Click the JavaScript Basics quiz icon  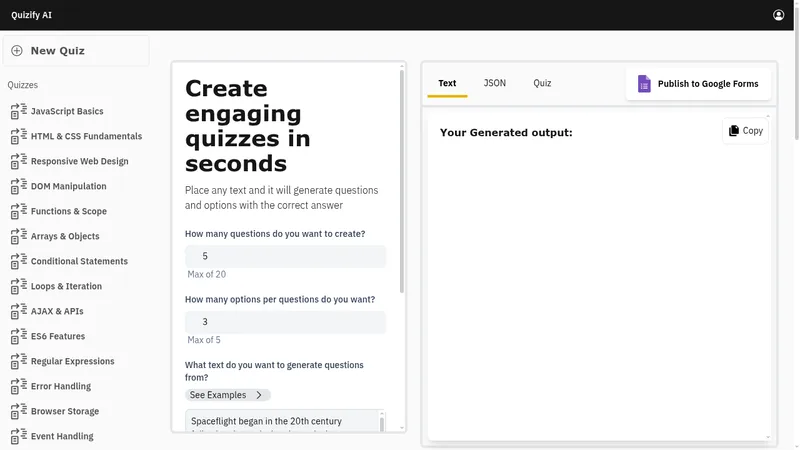[19, 111]
